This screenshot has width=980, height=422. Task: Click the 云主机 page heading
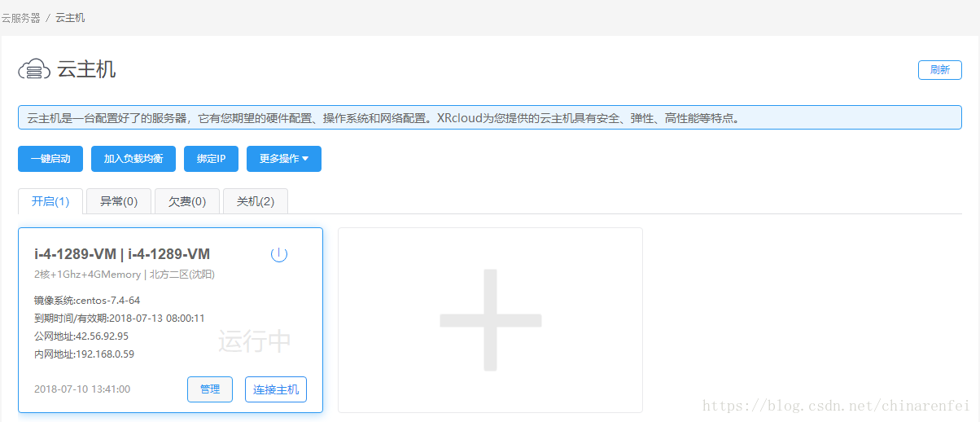(x=86, y=69)
